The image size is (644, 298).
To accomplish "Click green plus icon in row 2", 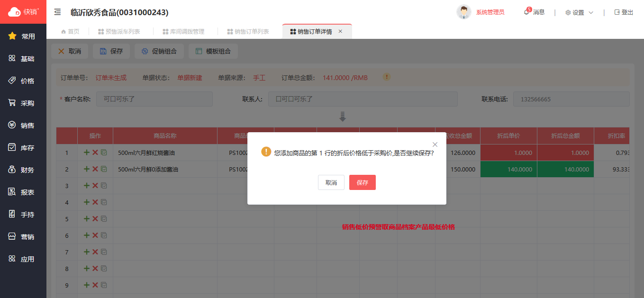I will tap(86, 169).
